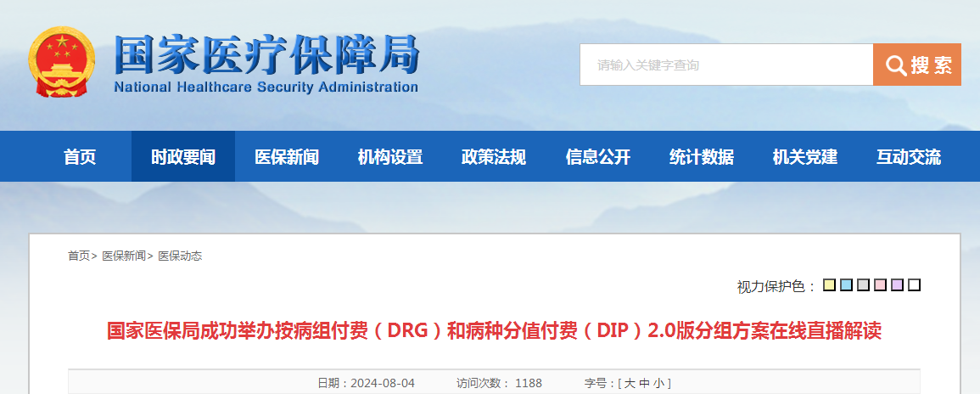Viewport: 980px width, 394px height.
Task: Open the 时政要闻 navigation tab
Action: (183, 157)
